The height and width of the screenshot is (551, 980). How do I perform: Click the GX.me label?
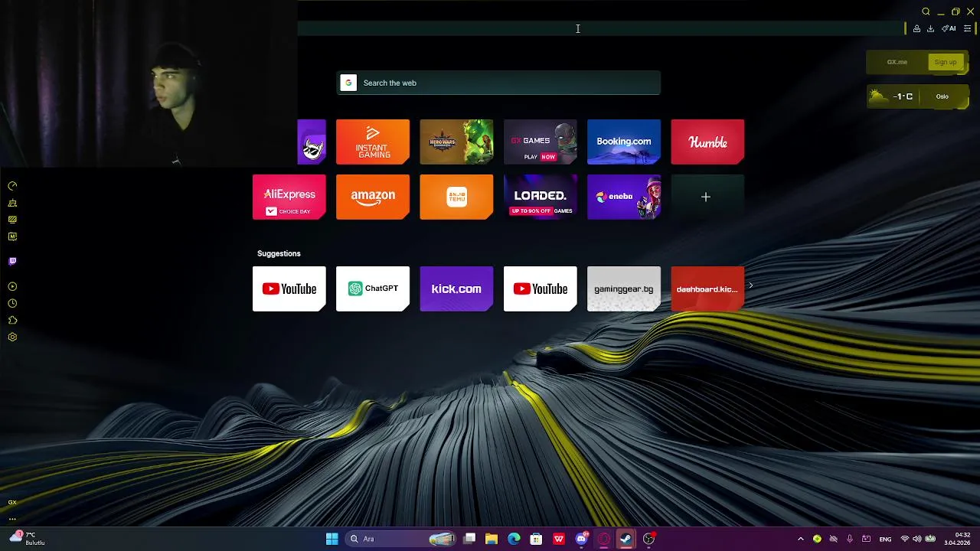click(x=897, y=62)
